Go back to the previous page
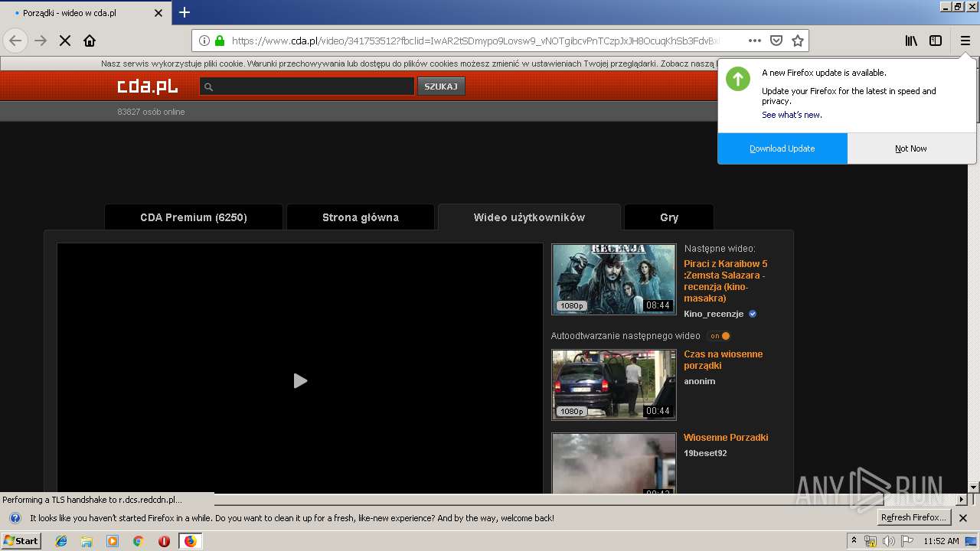Screen dimensions: 980x551 [15, 41]
